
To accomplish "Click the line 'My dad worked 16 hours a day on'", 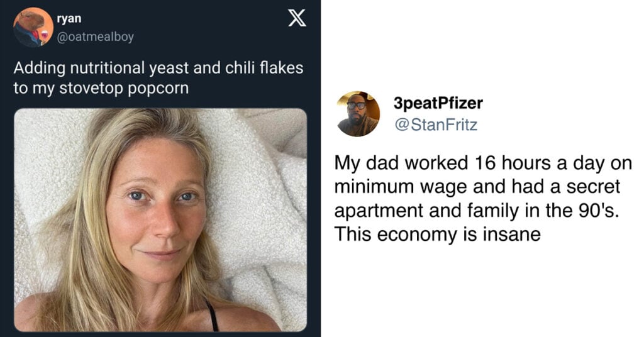I will pos(483,163).
